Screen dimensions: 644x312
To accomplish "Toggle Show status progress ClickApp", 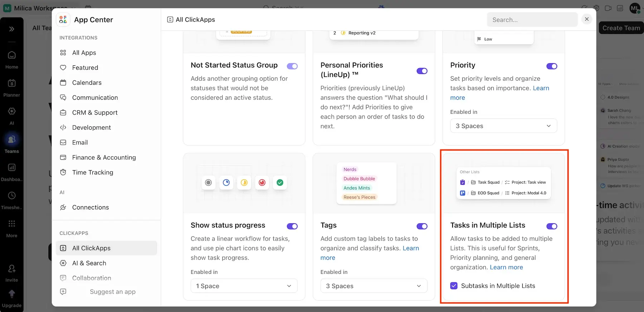I will coord(292,226).
